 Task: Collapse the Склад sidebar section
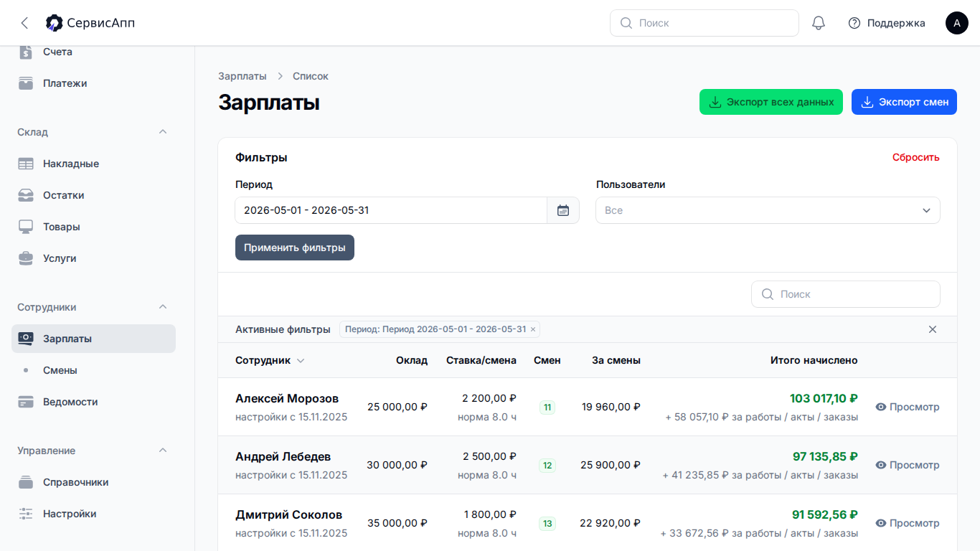[163, 132]
